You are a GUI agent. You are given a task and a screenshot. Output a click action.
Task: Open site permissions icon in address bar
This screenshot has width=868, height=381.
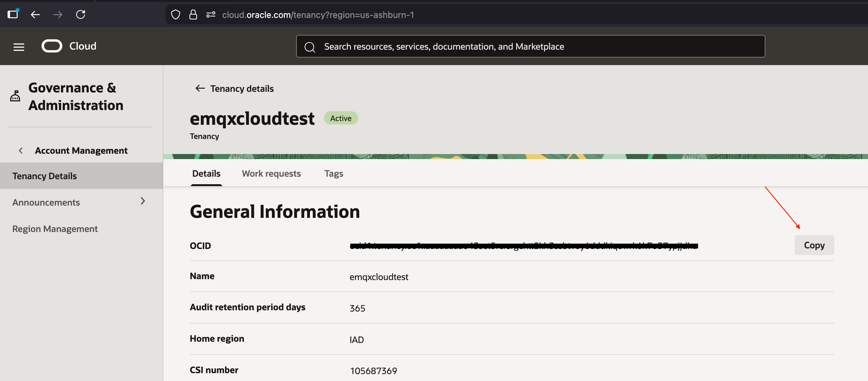tap(211, 15)
